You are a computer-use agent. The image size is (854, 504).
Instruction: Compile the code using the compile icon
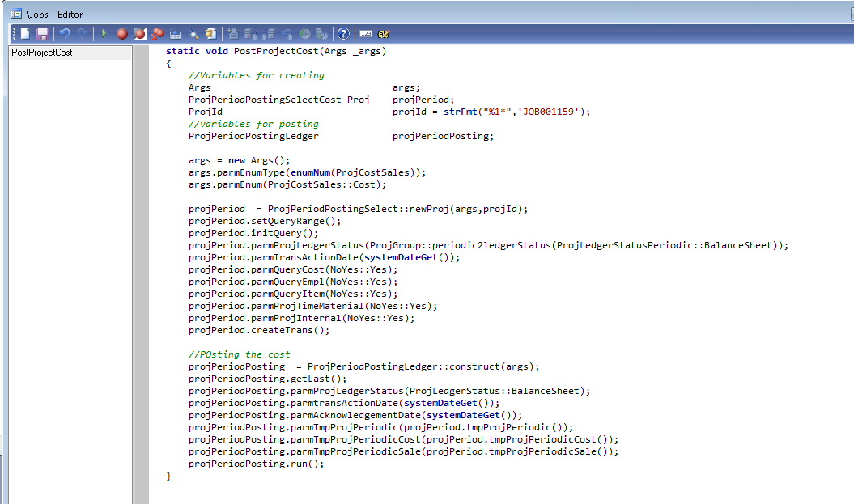175,34
